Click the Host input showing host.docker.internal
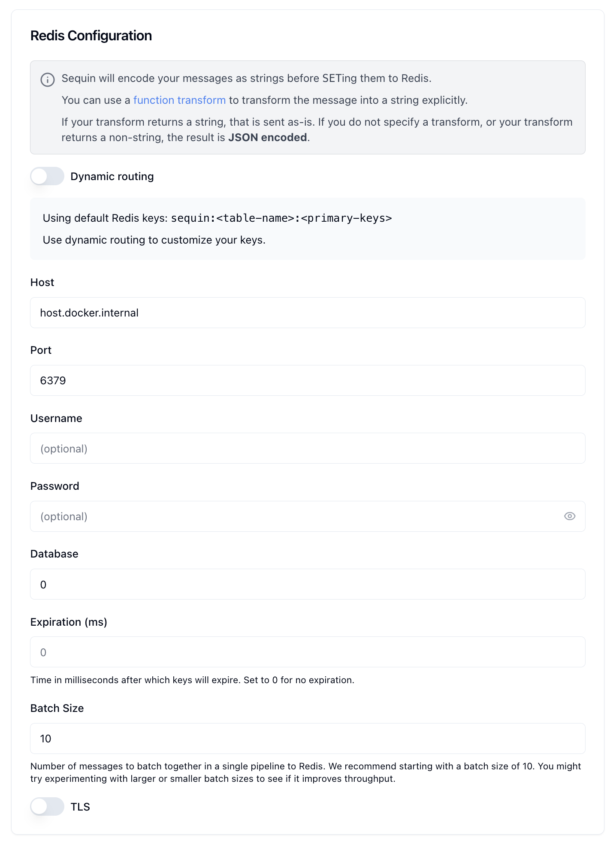 (x=307, y=313)
